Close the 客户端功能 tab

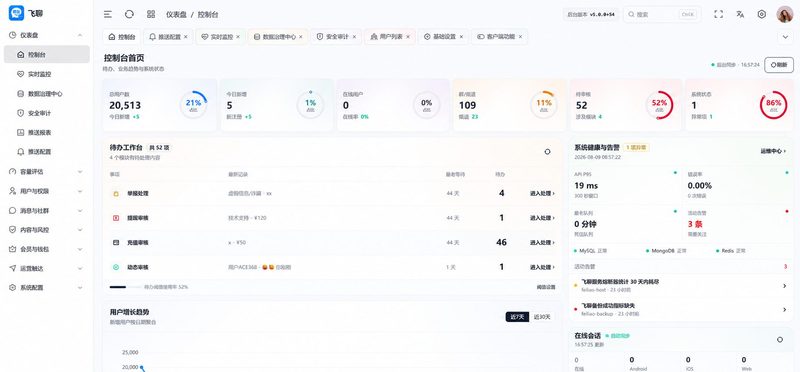[520, 37]
